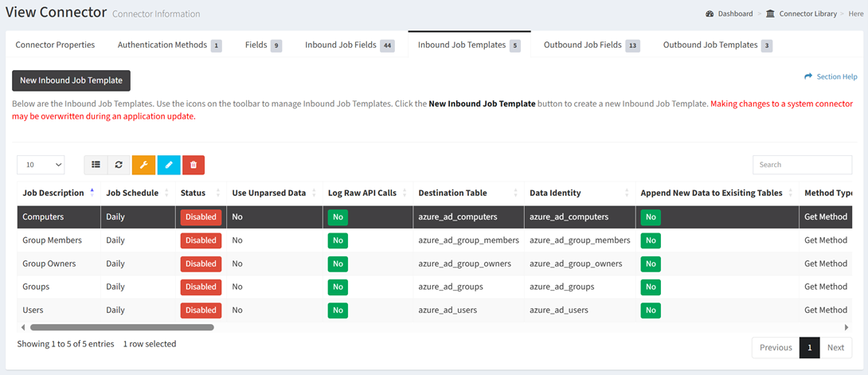Click the Dashboard breadcrumb icon
This screenshot has width=868, height=375.
click(x=710, y=14)
